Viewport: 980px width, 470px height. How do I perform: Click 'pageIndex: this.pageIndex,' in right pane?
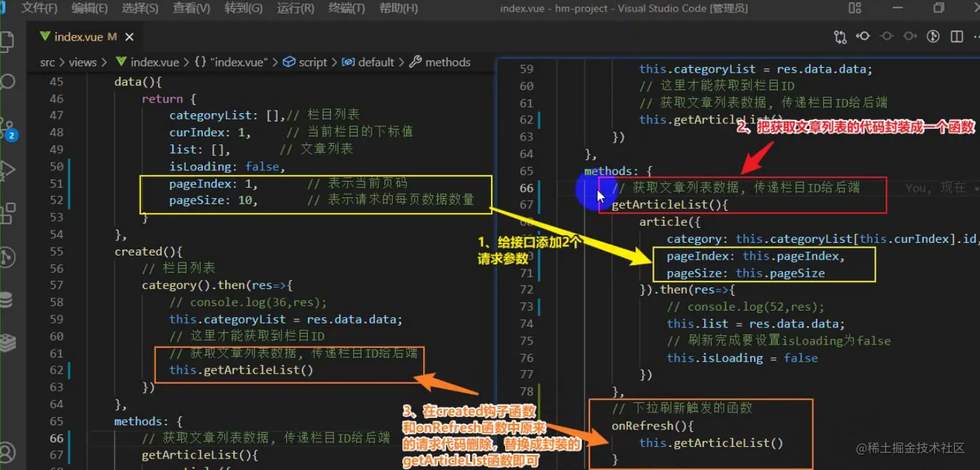tap(756, 256)
